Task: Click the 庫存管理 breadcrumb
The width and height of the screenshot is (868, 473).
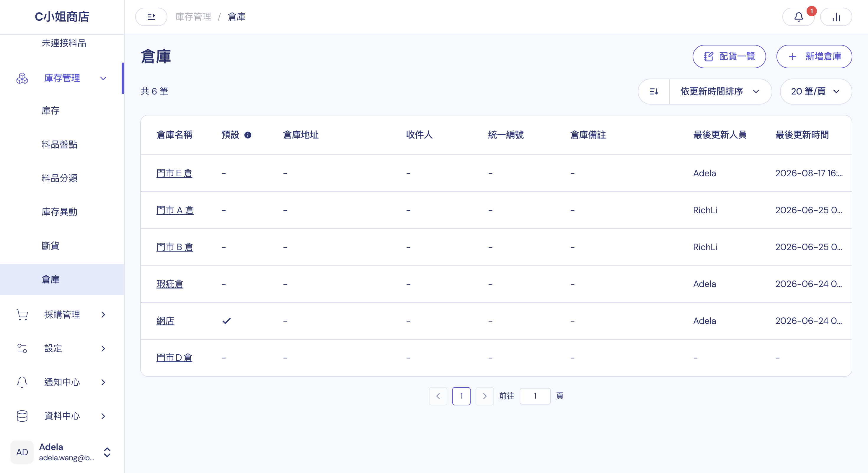Action: pyautogui.click(x=193, y=17)
